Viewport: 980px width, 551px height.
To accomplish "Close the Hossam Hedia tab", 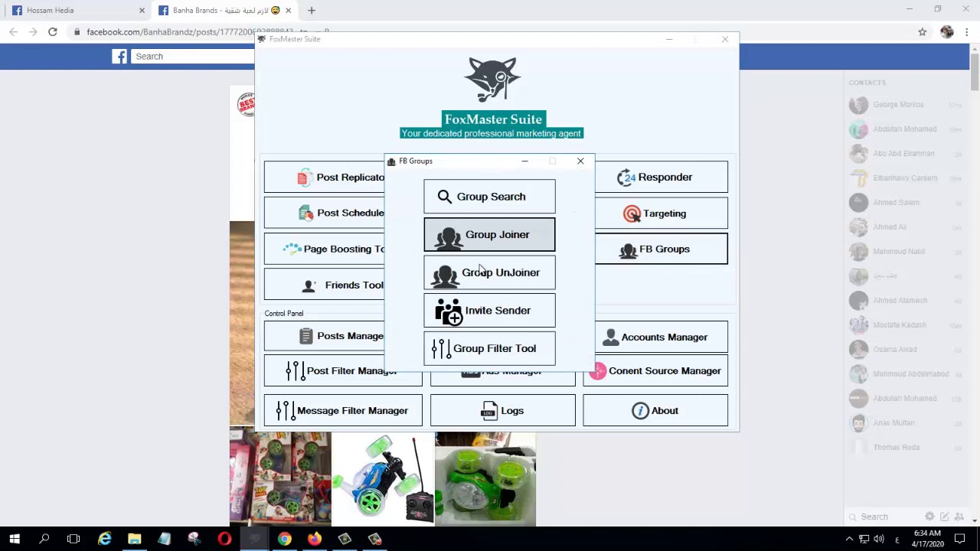I will pyautogui.click(x=142, y=11).
